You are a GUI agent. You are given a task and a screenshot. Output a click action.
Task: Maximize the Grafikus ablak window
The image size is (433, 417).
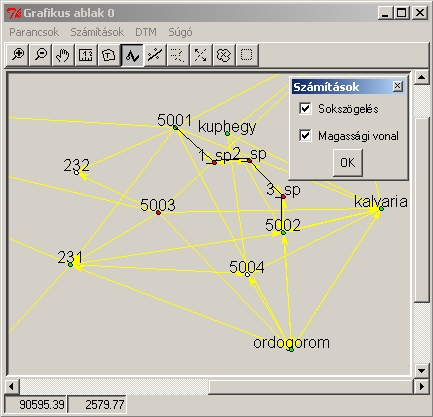coord(402,13)
